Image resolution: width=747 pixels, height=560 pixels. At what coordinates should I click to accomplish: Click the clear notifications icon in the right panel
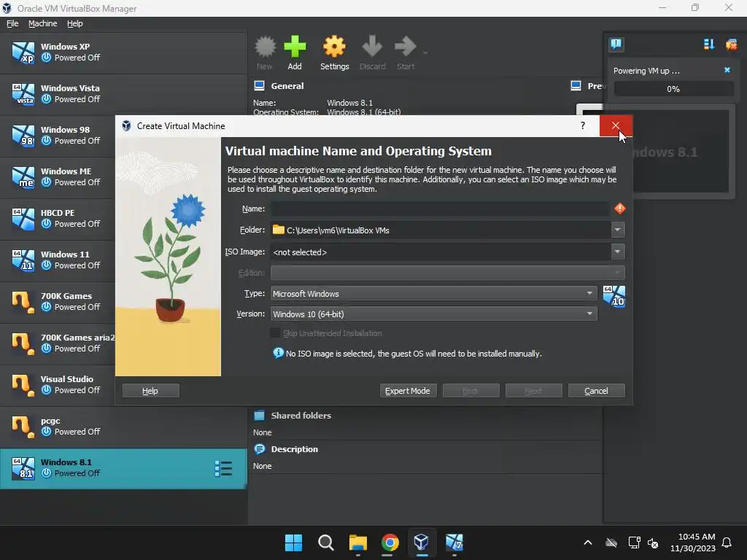pyautogui.click(x=731, y=44)
